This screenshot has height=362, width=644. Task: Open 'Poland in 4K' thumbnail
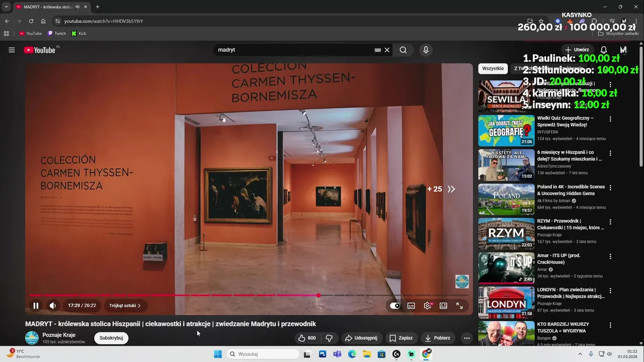point(506,199)
